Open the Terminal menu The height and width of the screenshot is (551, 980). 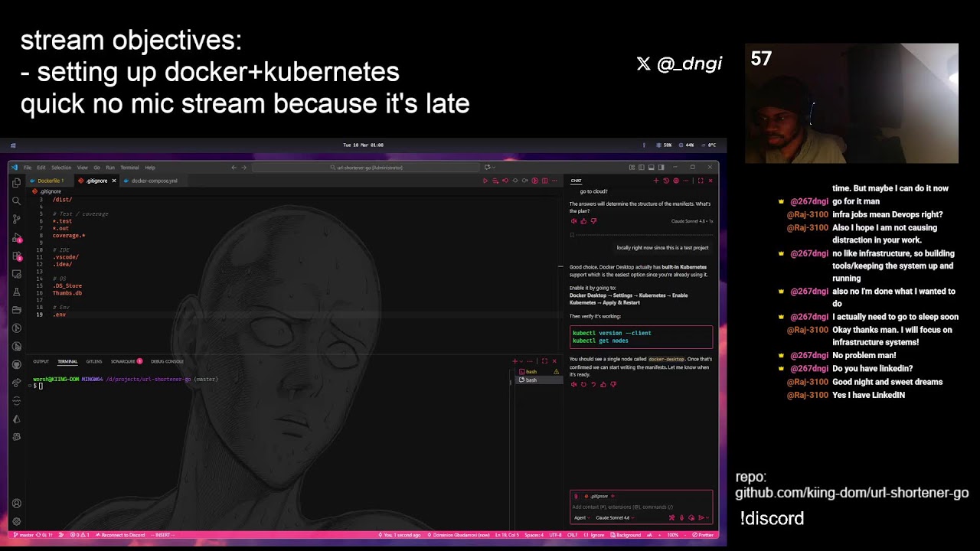(129, 167)
